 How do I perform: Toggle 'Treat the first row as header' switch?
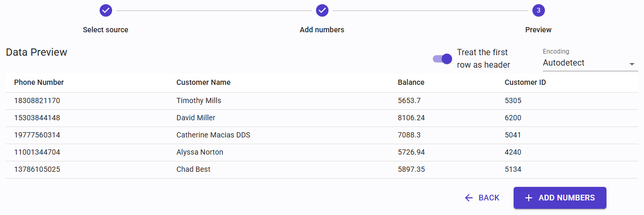(442, 59)
